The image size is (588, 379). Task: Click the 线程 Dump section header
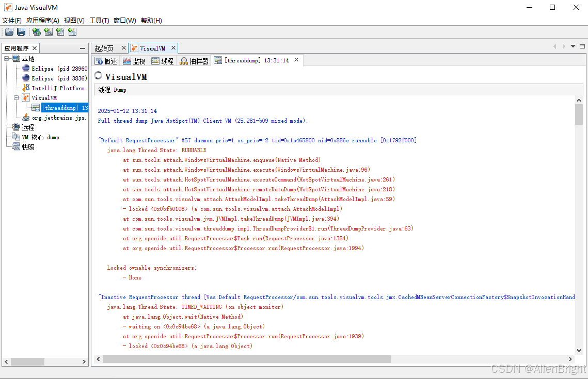pyautogui.click(x=112, y=90)
